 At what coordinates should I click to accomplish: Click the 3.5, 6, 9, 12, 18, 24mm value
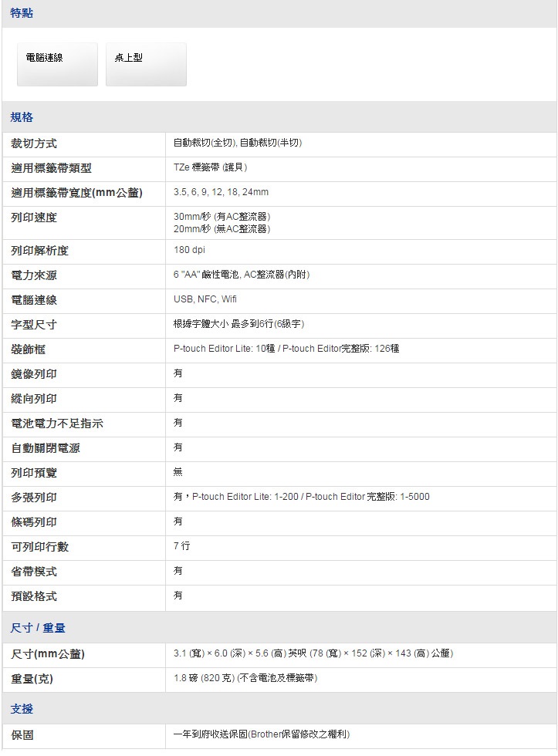point(221,192)
